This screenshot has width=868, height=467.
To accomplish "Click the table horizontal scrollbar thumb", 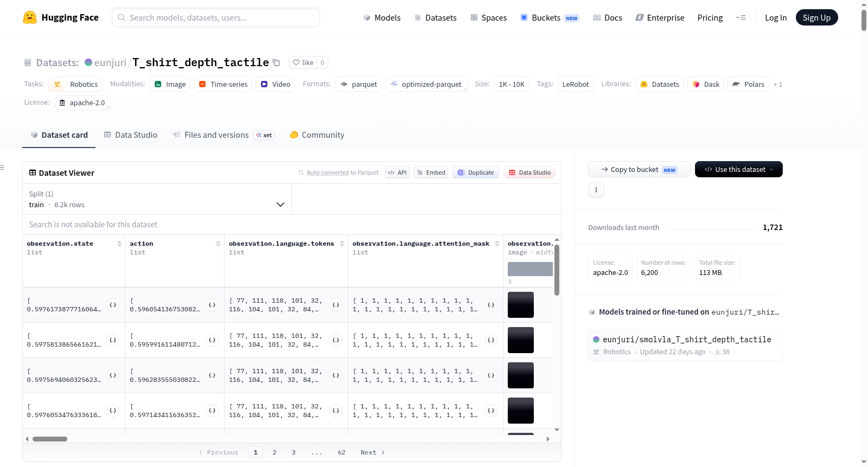I will [50, 439].
